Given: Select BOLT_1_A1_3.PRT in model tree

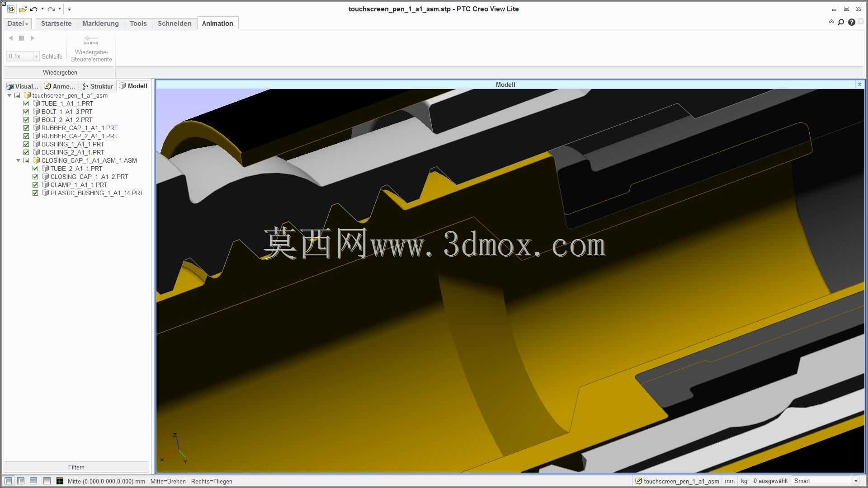Looking at the screenshot, I should (x=67, y=112).
